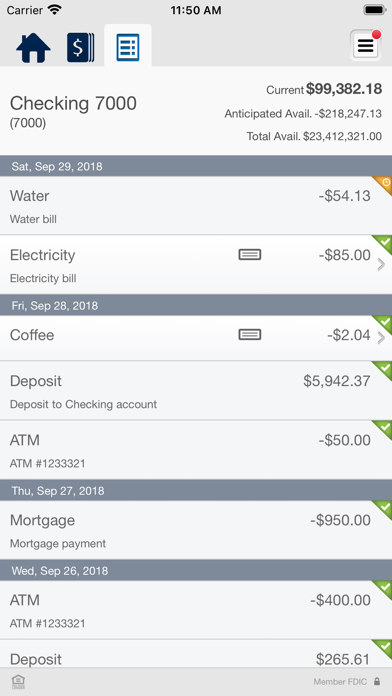The width and height of the screenshot is (392, 696).
Task: Open the $265.61 Deposit transaction
Action: point(196,654)
